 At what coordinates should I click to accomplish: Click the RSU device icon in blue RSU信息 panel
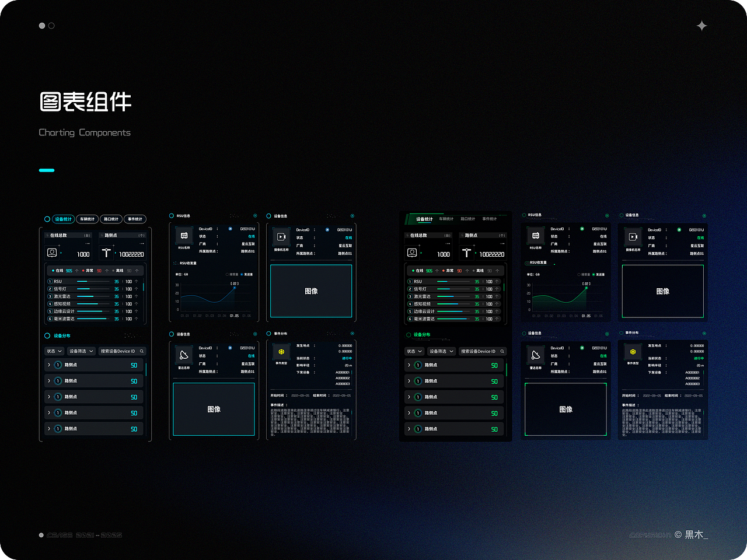pos(184,236)
